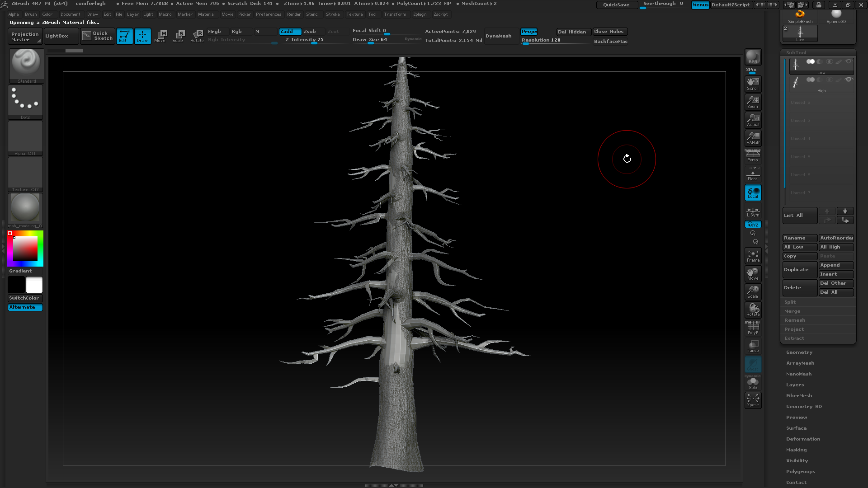Open the Texture Off slot
Viewport: 868px width, 488px height.
click(25, 174)
